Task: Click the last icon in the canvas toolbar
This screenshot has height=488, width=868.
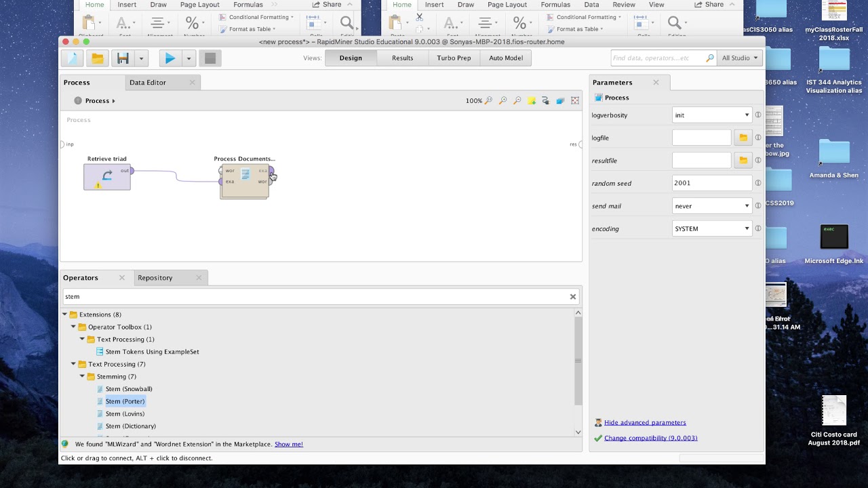Action: [575, 101]
